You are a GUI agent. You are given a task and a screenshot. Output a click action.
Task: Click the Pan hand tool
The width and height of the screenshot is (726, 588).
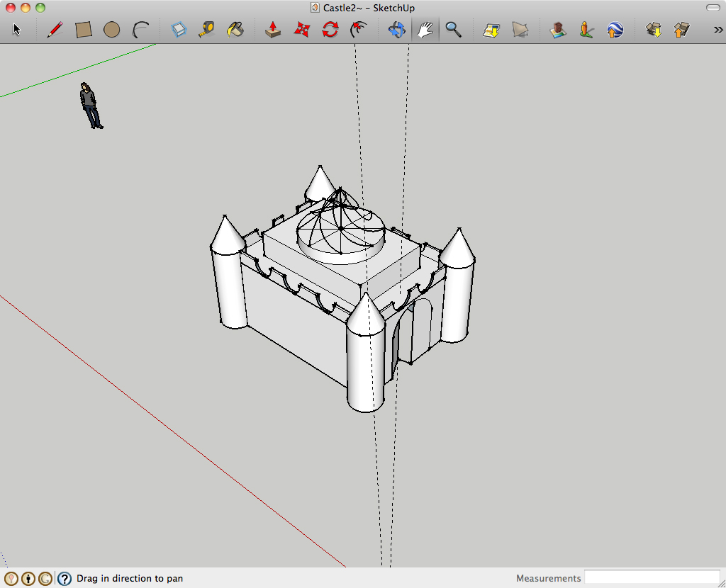point(425,30)
